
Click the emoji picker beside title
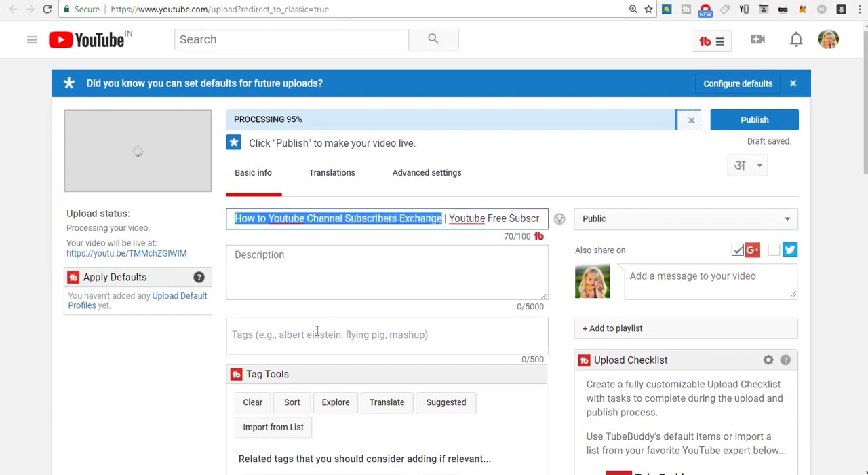[559, 219]
